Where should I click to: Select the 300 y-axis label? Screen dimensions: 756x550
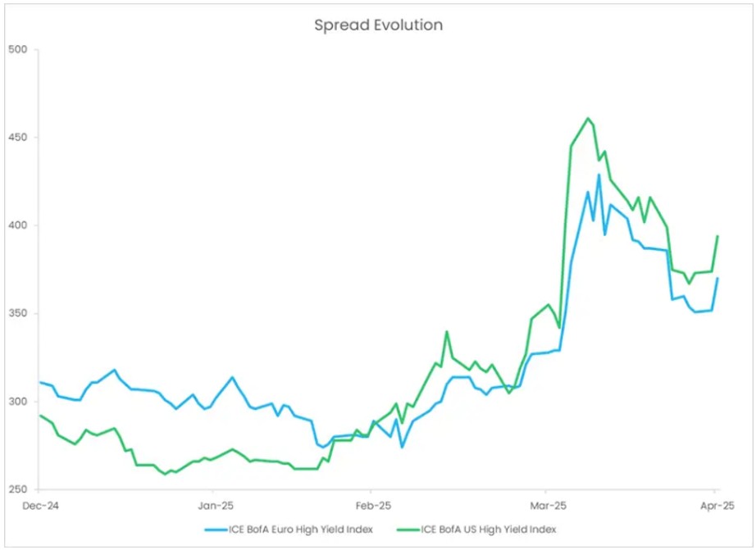pos(17,402)
